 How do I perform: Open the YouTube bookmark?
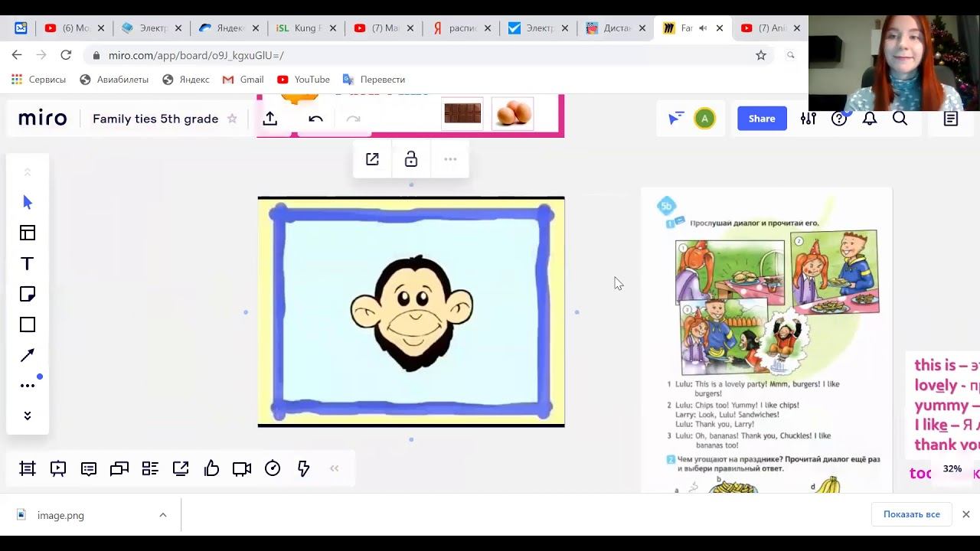(x=304, y=80)
